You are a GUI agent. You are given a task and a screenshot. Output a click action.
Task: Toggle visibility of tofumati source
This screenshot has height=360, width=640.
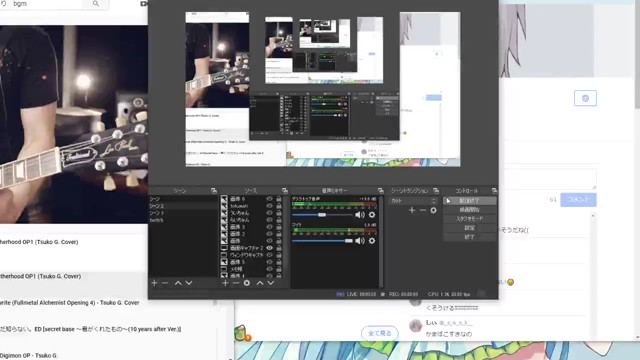[269, 206]
